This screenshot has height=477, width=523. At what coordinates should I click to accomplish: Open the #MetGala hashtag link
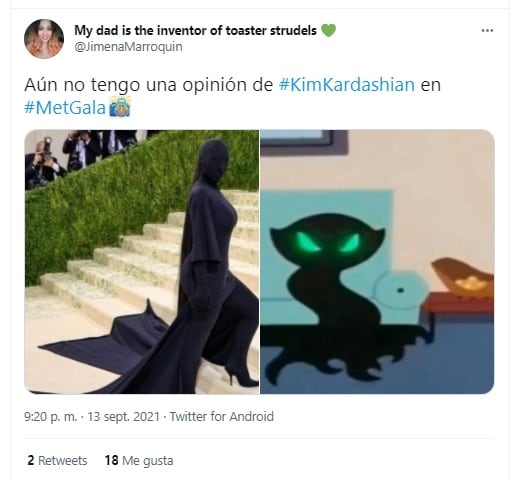click(65, 108)
